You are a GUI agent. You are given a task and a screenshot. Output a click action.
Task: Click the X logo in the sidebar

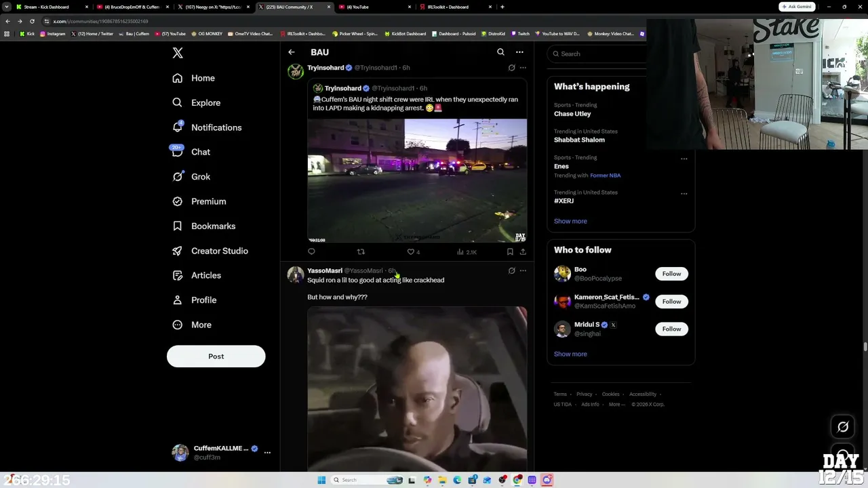coord(178,53)
